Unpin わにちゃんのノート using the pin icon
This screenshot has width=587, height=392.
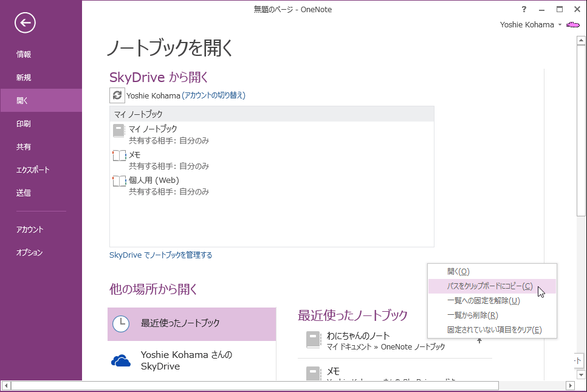coord(479,340)
